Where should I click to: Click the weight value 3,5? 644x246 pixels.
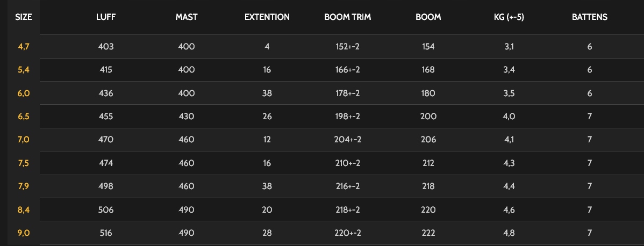coord(509,93)
